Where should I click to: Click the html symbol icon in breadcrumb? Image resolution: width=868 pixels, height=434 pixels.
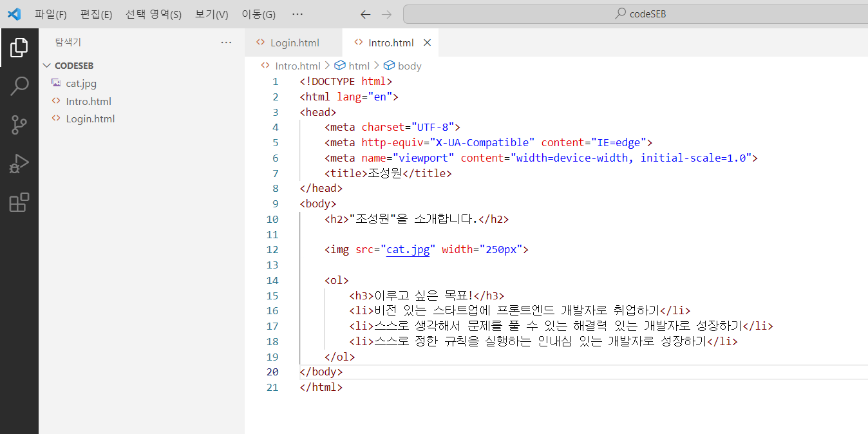tap(340, 66)
